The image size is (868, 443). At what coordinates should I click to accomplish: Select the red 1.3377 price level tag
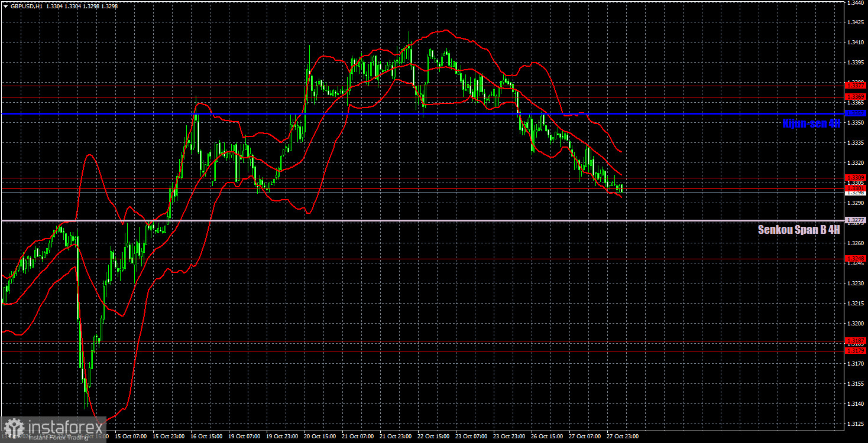[856, 86]
